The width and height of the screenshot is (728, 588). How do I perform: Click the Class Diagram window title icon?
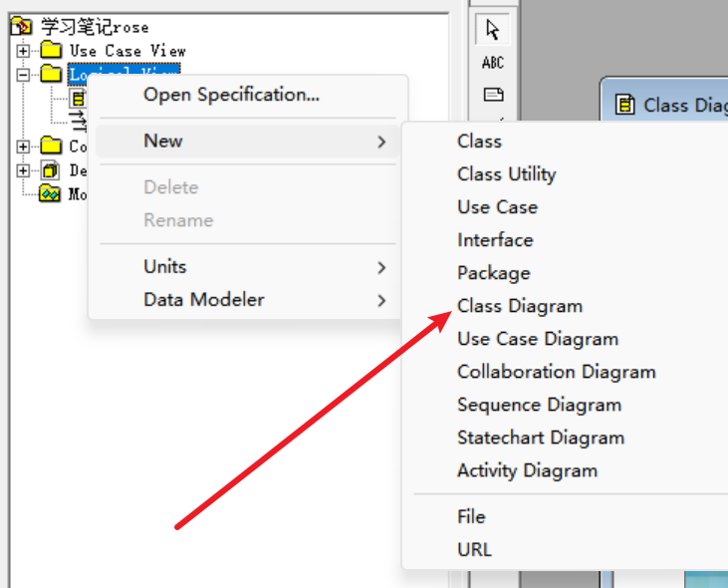point(624,105)
